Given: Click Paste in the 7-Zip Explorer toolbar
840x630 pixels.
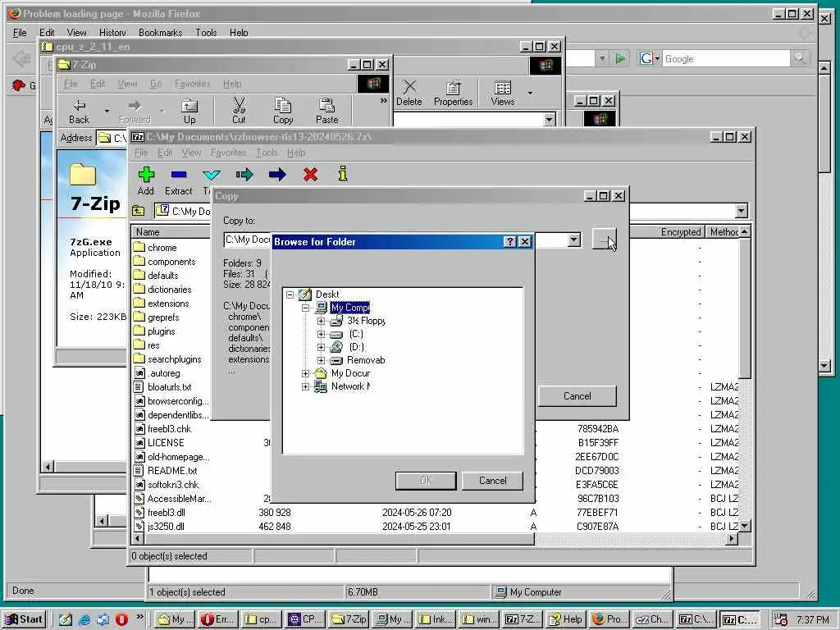Looking at the screenshot, I should point(326,112).
